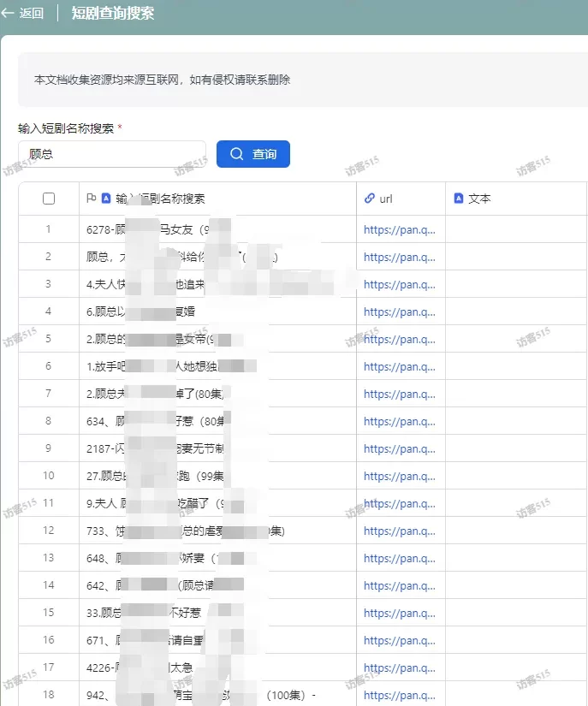Viewport: 588px width, 706px height.
Task: Select the title cell starting 671、
Action: pos(217,640)
